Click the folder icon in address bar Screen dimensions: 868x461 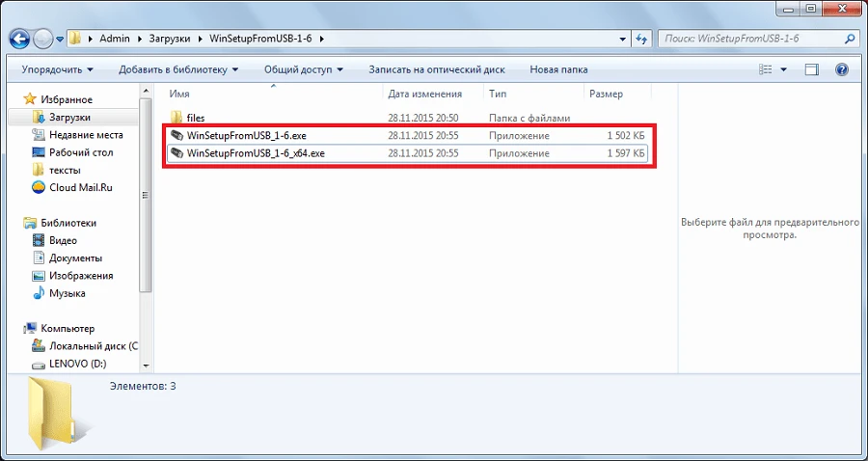coord(74,39)
